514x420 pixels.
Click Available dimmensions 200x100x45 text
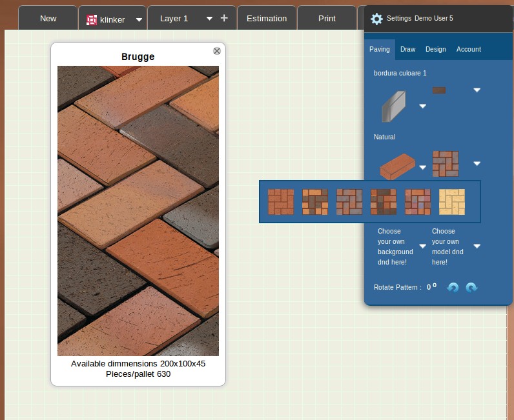[x=138, y=364]
